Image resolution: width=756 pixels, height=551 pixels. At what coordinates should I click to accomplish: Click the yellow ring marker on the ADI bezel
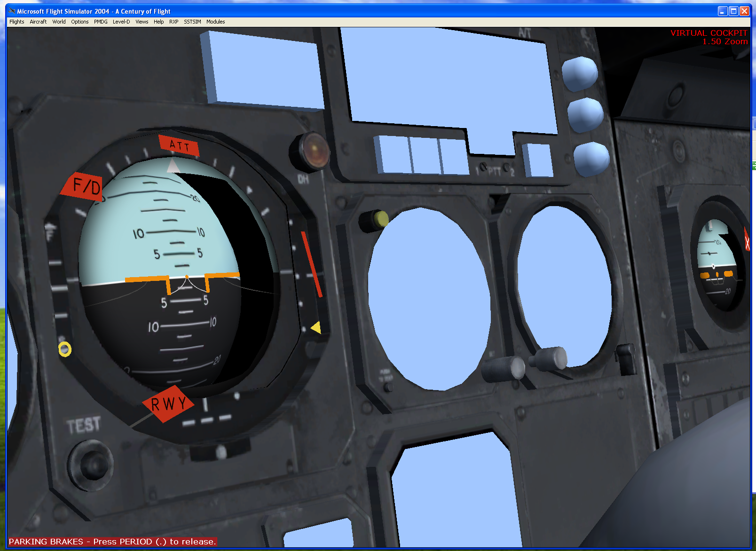coord(65,350)
